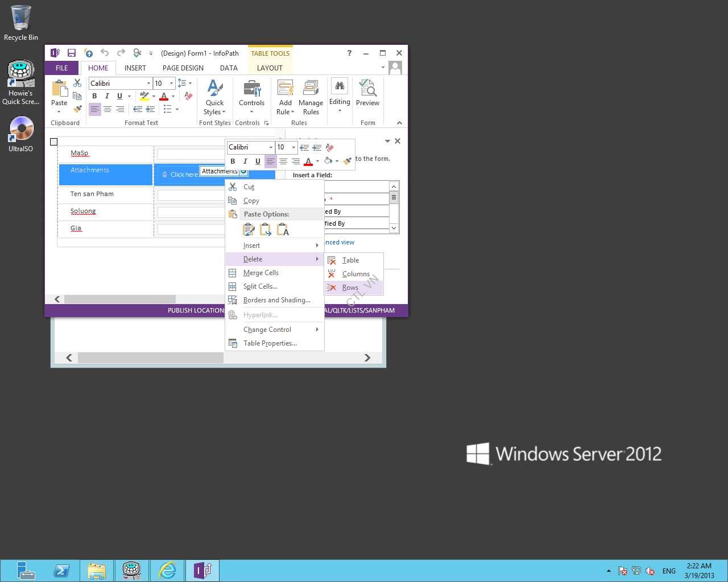The width and height of the screenshot is (728, 582).
Task: Toggle Bold in the mini toolbar
Action: click(x=233, y=161)
